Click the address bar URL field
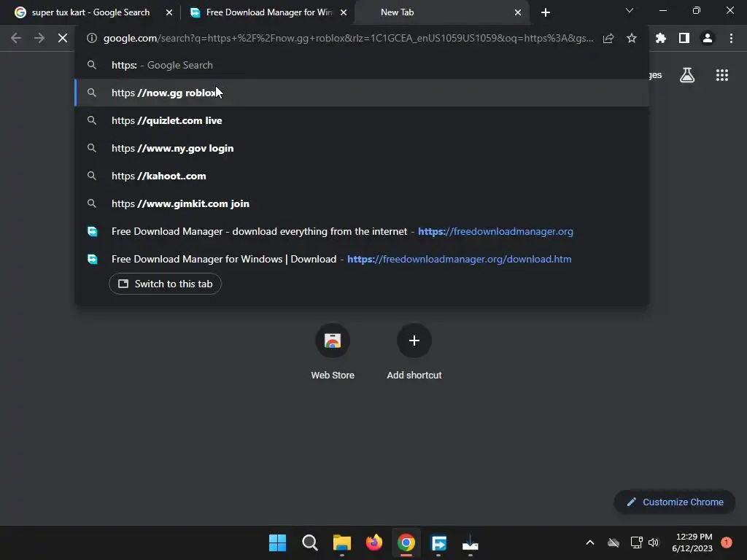747x560 pixels. [x=348, y=38]
